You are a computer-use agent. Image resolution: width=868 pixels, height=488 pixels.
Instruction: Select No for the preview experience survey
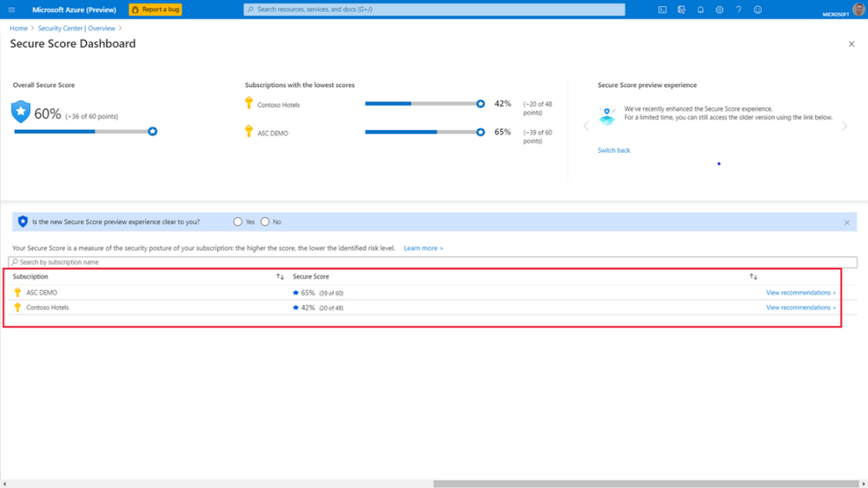tap(265, 221)
